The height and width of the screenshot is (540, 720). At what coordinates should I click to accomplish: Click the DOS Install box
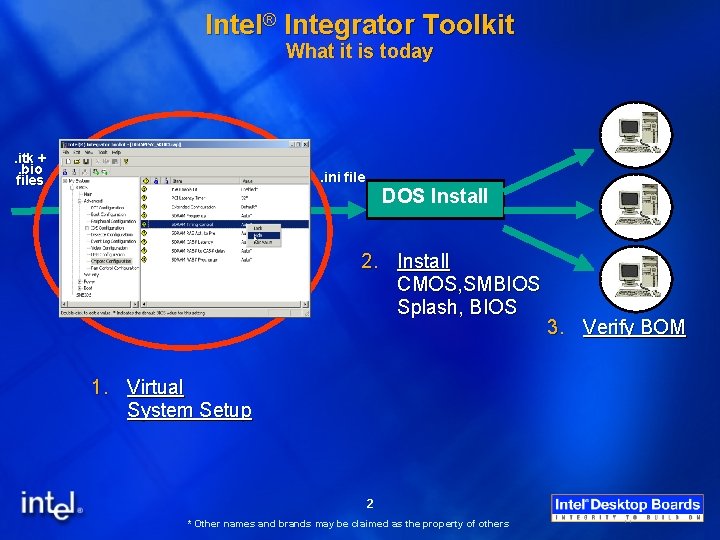pyautogui.click(x=435, y=199)
